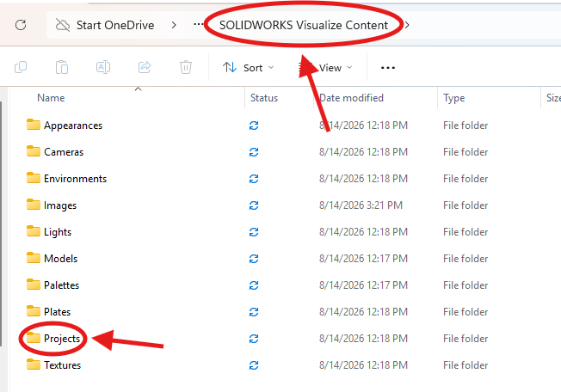The height and width of the screenshot is (392, 561).
Task: Select the Palettes folder icon
Action: coord(34,285)
